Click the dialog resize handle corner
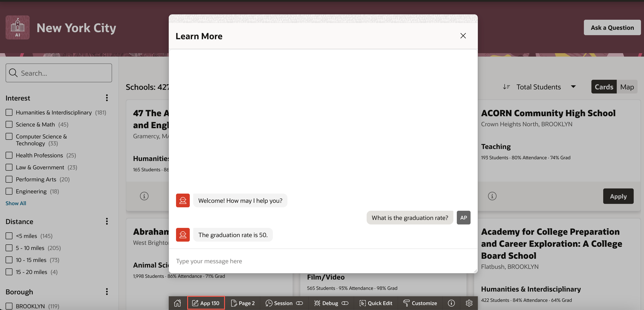 (x=475, y=271)
